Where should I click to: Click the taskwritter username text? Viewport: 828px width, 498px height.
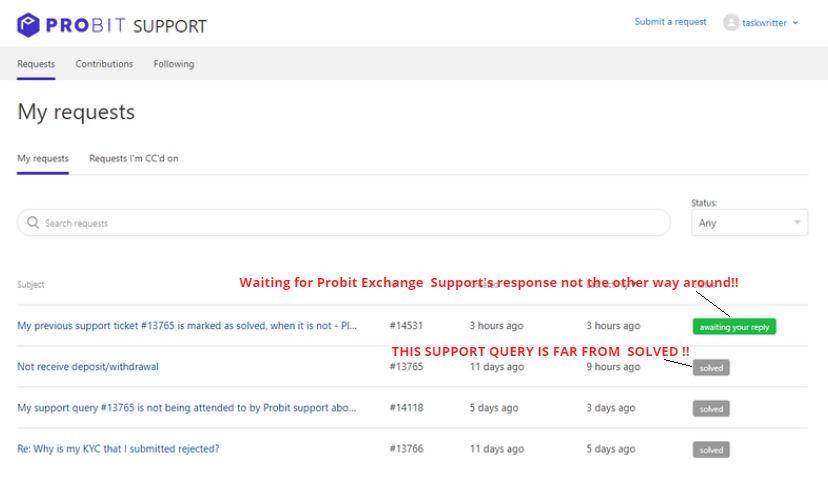764,23
